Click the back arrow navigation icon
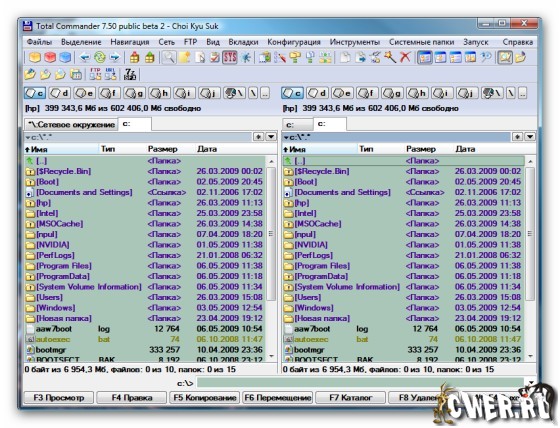The width and height of the screenshot is (560, 428). 84,57
